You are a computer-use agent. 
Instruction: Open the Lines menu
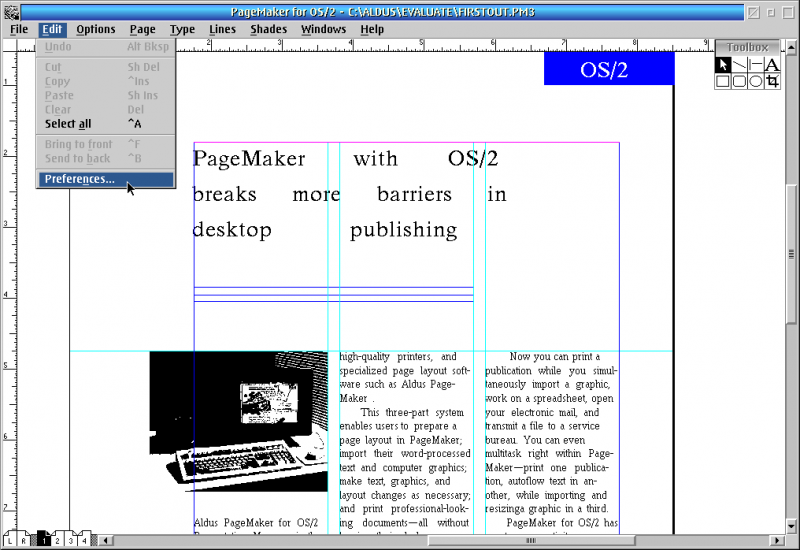tap(222, 30)
